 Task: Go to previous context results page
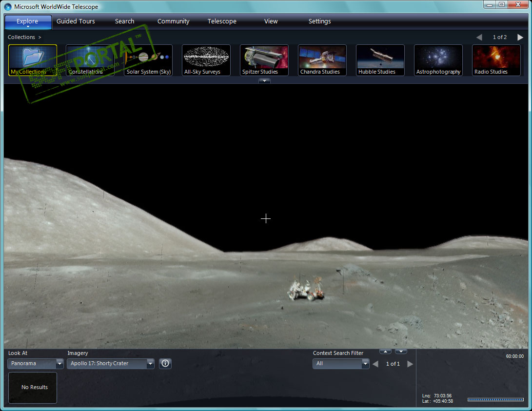(375, 364)
